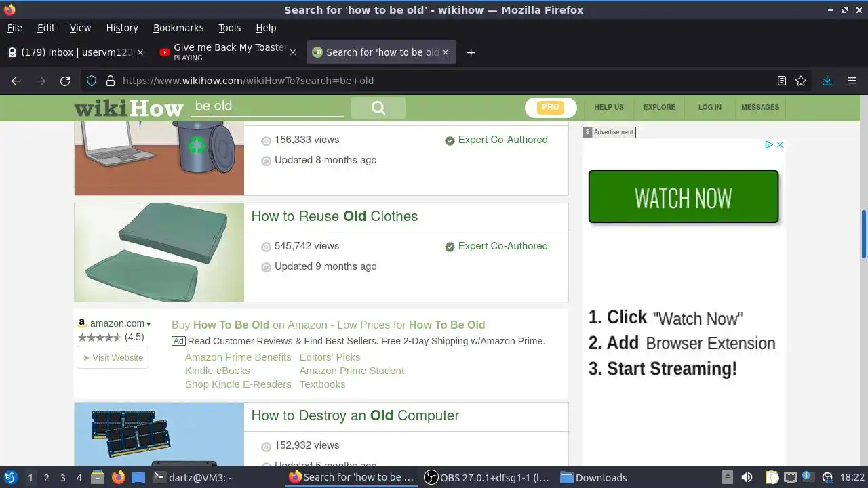Click the wikiHow logo
The height and width of the screenshot is (488, 868).
[x=129, y=108]
